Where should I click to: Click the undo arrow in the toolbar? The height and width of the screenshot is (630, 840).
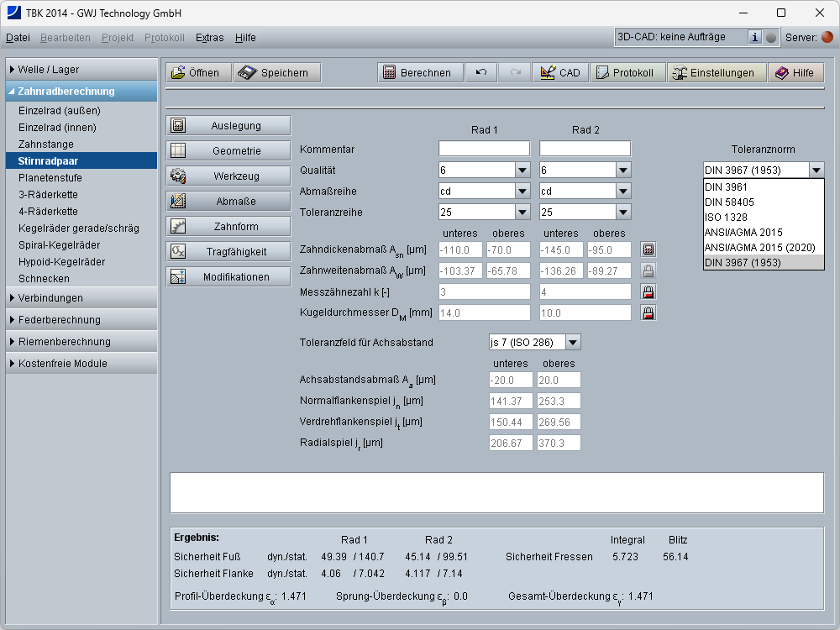click(x=481, y=73)
